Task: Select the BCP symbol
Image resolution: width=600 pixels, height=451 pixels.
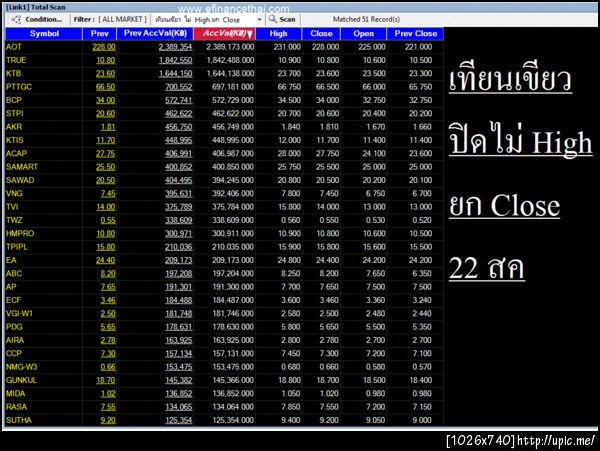Action: pos(14,100)
